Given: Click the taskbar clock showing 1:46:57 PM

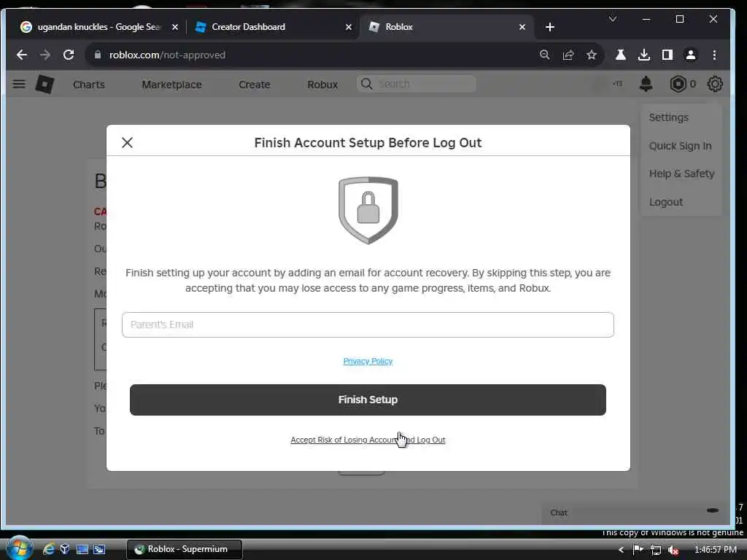Looking at the screenshot, I should [716, 550].
